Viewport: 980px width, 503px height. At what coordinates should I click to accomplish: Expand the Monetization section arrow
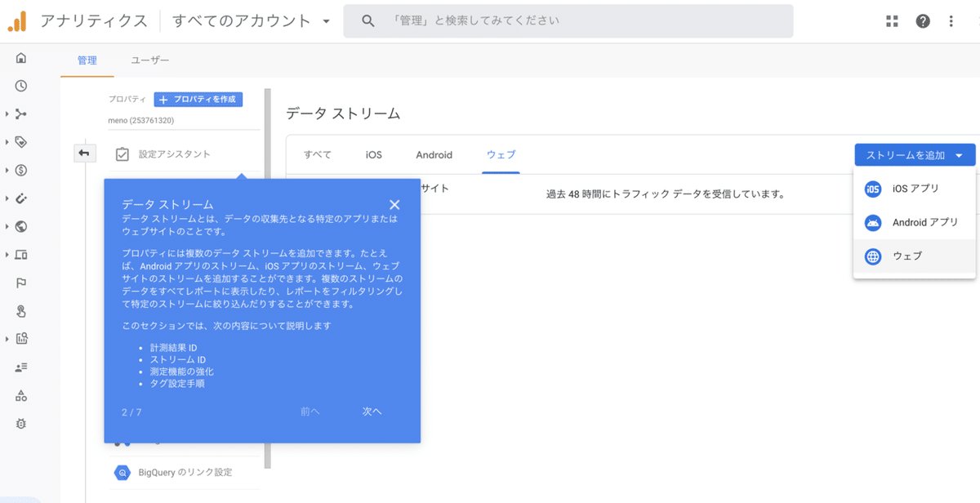(7, 170)
